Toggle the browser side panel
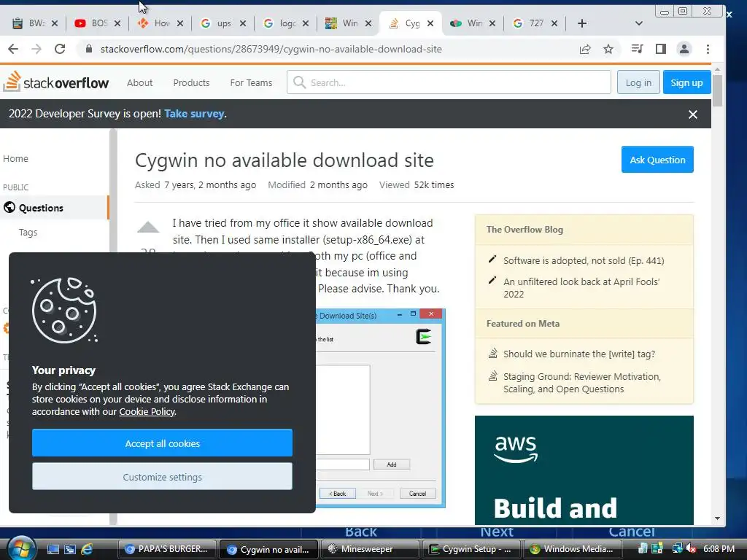The width and height of the screenshot is (747, 560). (x=660, y=49)
